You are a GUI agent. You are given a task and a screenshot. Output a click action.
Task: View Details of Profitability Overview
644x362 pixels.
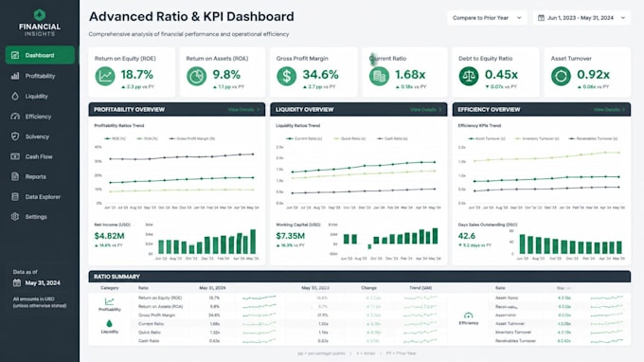[x=243, y=110]
